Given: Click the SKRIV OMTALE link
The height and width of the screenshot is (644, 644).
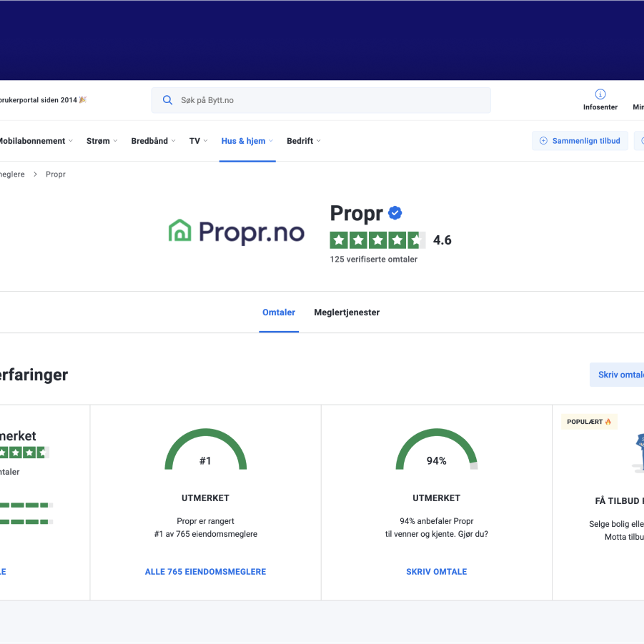Looking at the screenshot, I should (x=436, y=572).
